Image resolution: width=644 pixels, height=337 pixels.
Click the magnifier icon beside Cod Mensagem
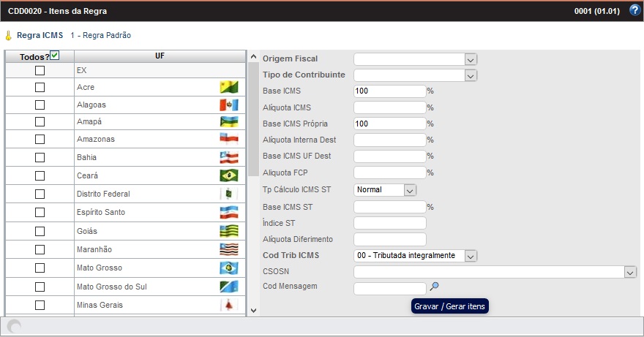[x=434, y=287]
